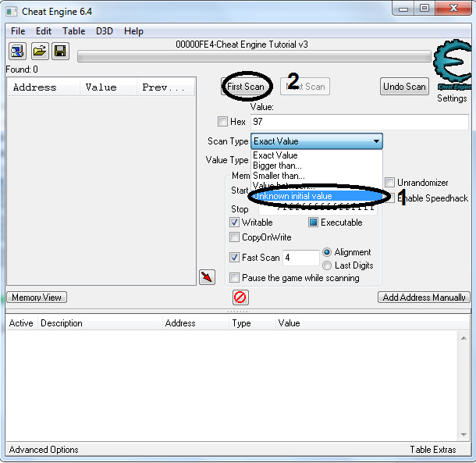Screen dimensions: 476x463
Task: Click the open folder icon to load a table
Action: click(40, 51)
